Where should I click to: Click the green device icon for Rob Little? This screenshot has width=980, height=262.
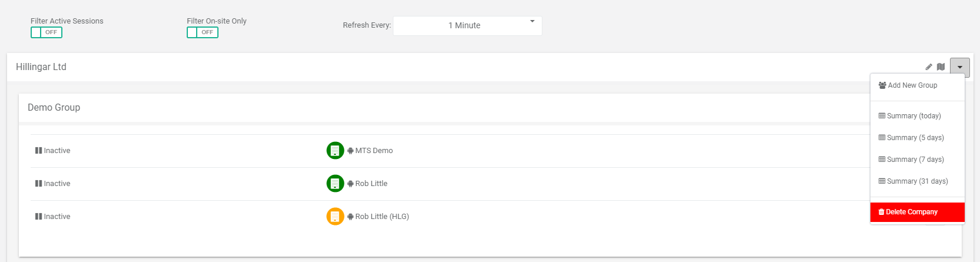[335, 184]
